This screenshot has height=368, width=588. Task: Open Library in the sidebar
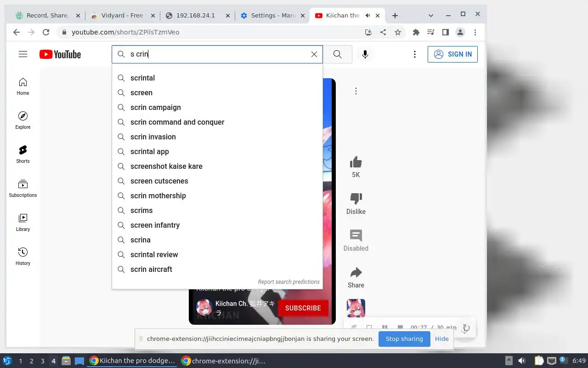point(23,223)
